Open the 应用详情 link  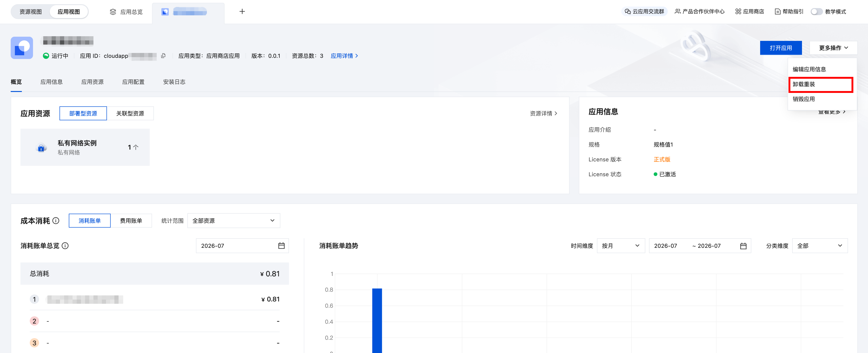tap(344, 56)
